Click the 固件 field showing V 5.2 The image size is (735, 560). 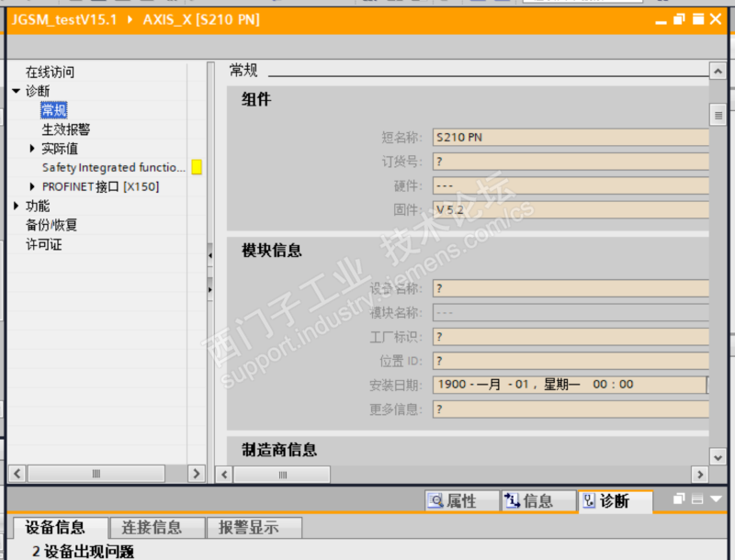571,209
